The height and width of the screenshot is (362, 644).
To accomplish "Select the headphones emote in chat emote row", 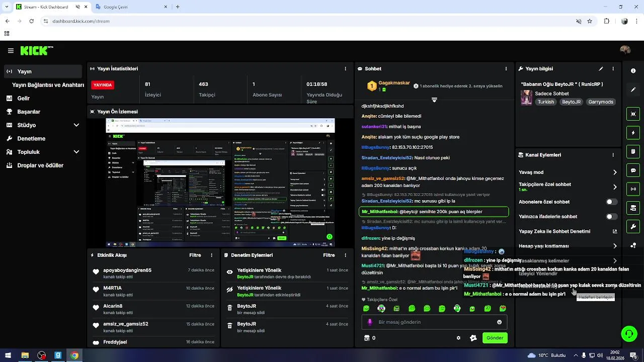I will (x=457, y=308).
